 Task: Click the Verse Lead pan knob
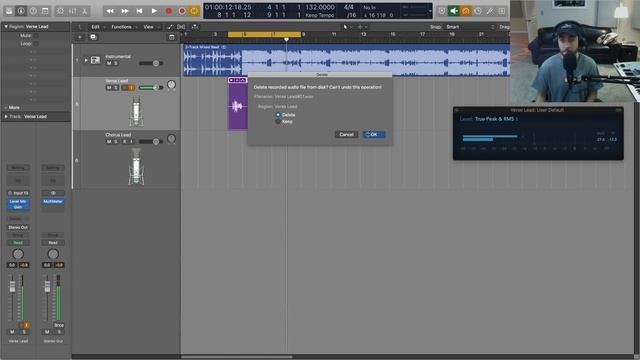171,85
